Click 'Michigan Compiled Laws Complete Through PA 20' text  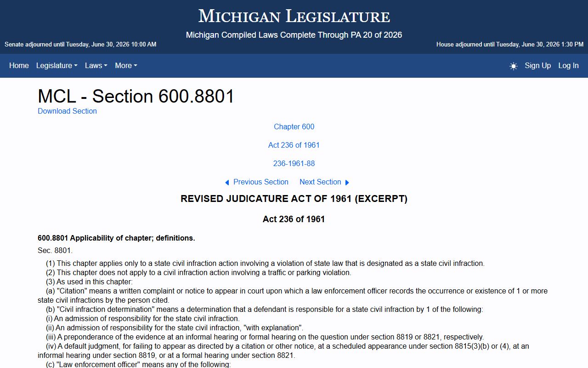pos(294,35)
